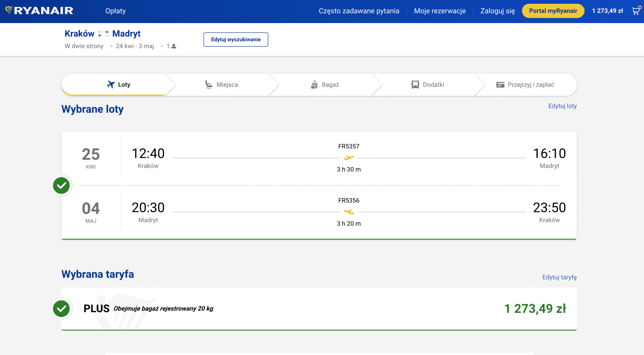Screen dimensions: 644x355
Task: Click the Edytuj taryfę link
Action: click(x=559, y=277)
